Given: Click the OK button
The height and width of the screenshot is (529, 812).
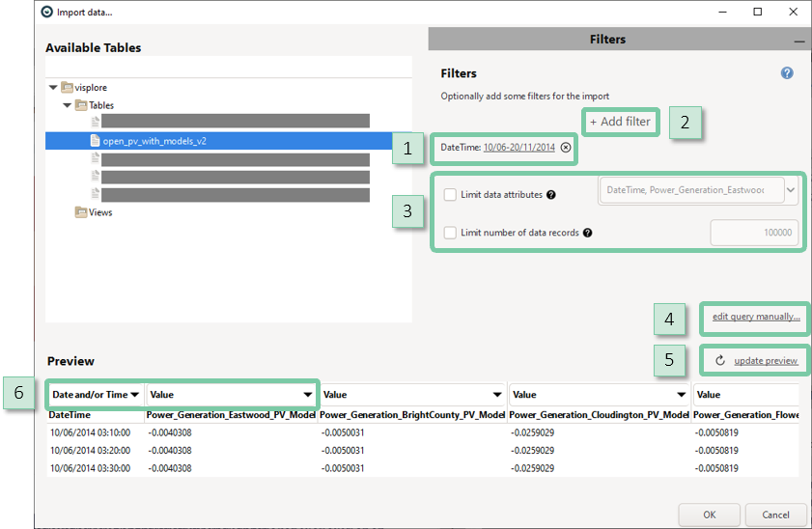Looking at the screenshot, I should (x=710, y=515).
